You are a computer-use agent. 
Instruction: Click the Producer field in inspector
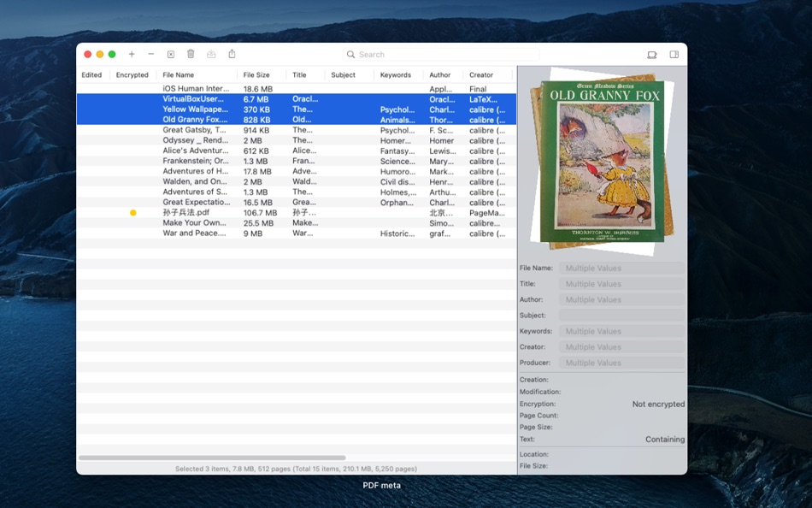click(621, 363)
